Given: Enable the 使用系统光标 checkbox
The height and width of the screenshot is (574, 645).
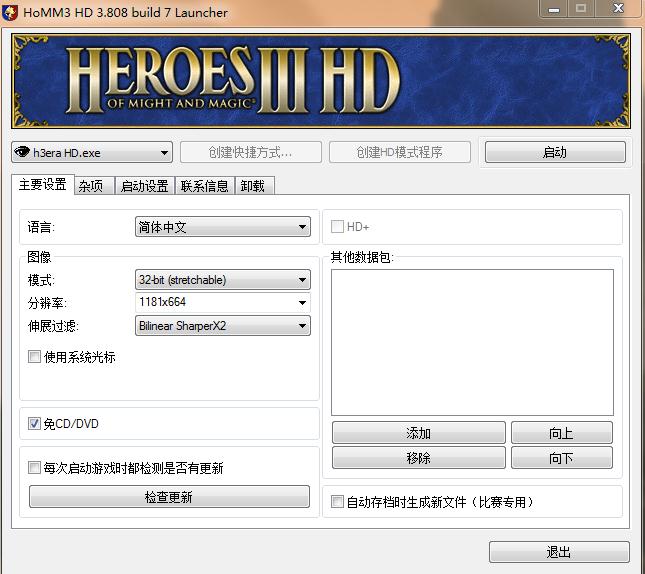Looking at the screenshot, I should (x=34, y=356).
